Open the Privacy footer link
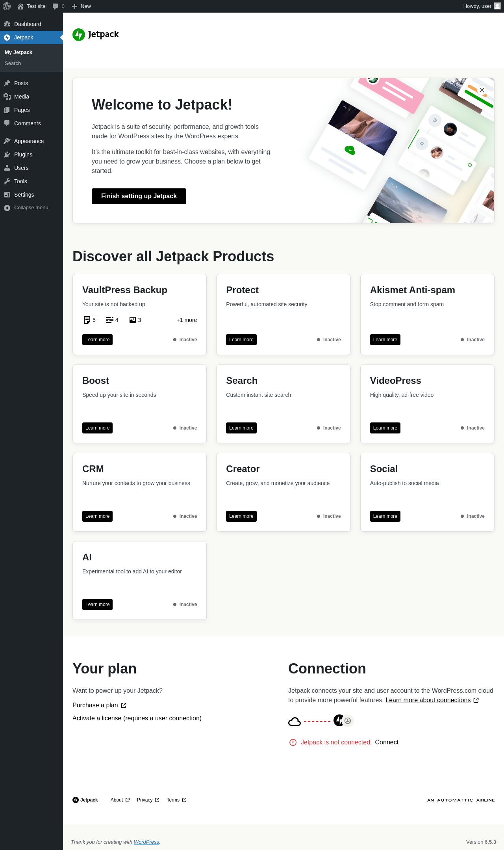This screenshot has width=504, height=850. 148,800
